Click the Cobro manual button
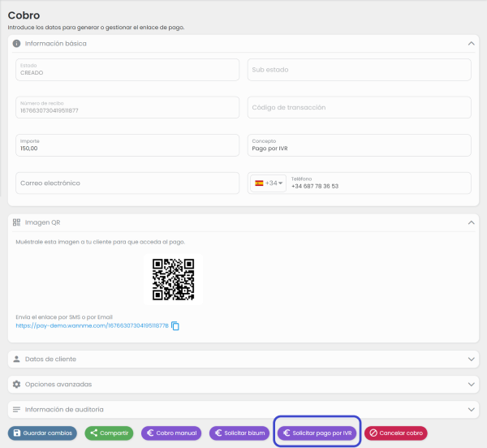The image size is (487, 448). (x=171, y=433)
